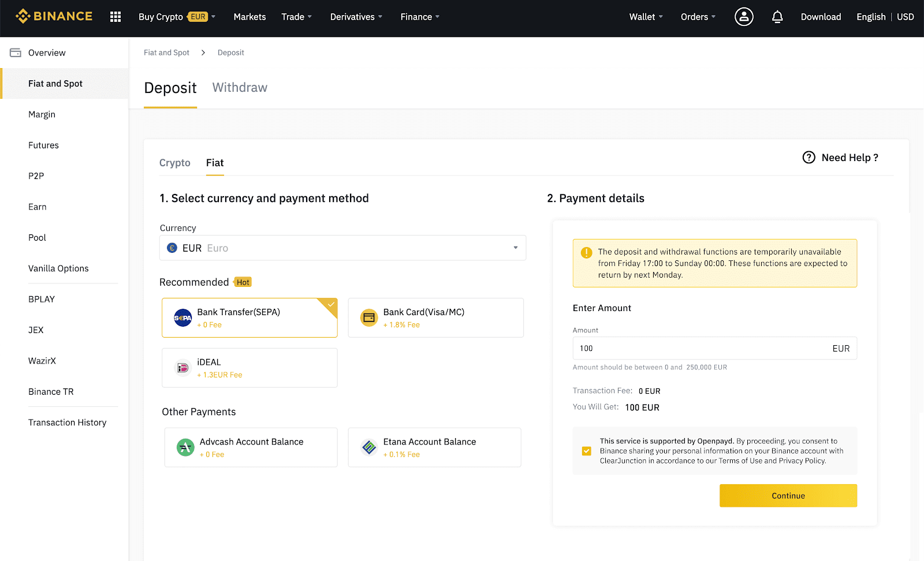
Task: Click the iDEAL logo icon
Action: 183,368
